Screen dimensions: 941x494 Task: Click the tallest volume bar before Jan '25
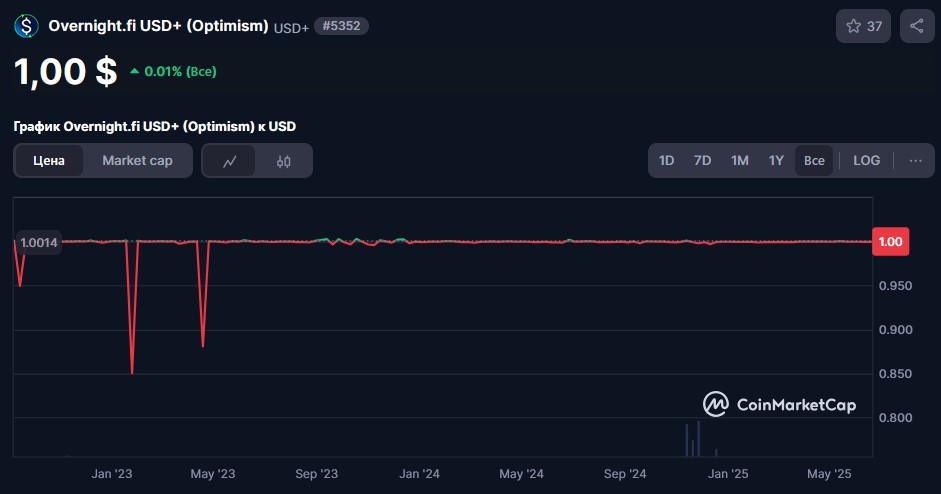point(699,439)
